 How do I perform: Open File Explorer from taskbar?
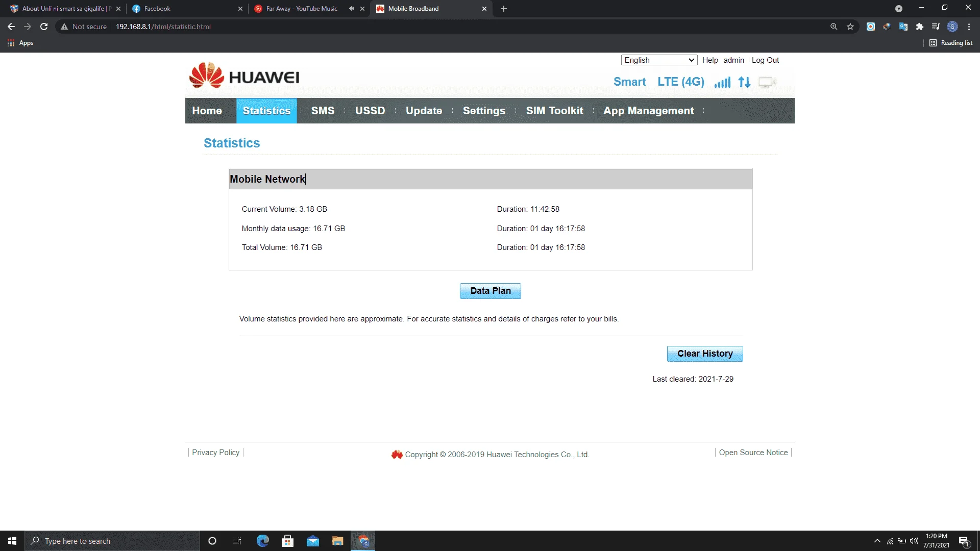coord(338,541)
